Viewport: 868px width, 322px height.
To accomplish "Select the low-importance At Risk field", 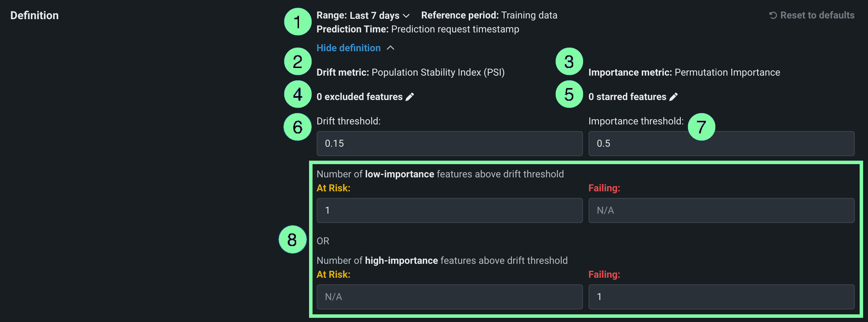I will click(x=449, y=210).
